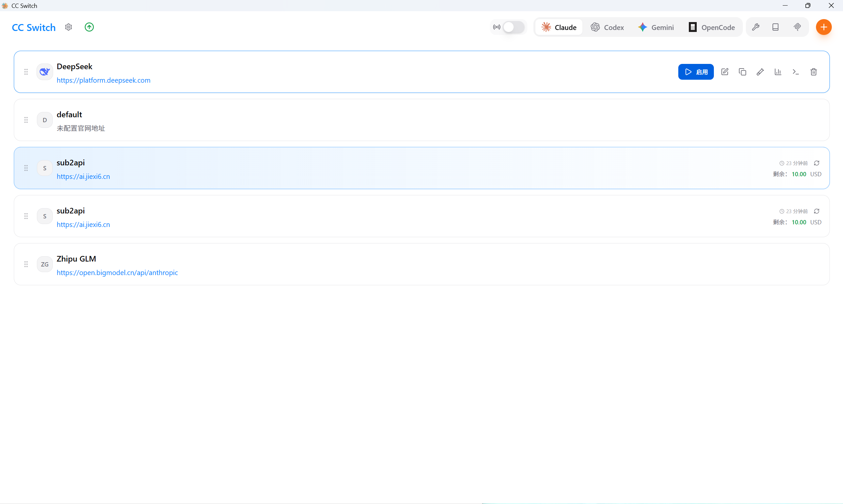Image resolution: width=843 pixels, height=504 pixels.
Task: Duplicate the DeepSeek provider
Action: click(x=743, y=72)
